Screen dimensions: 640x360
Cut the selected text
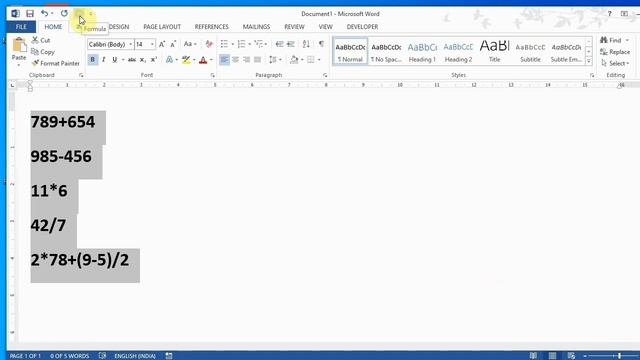tap(41, 40)
